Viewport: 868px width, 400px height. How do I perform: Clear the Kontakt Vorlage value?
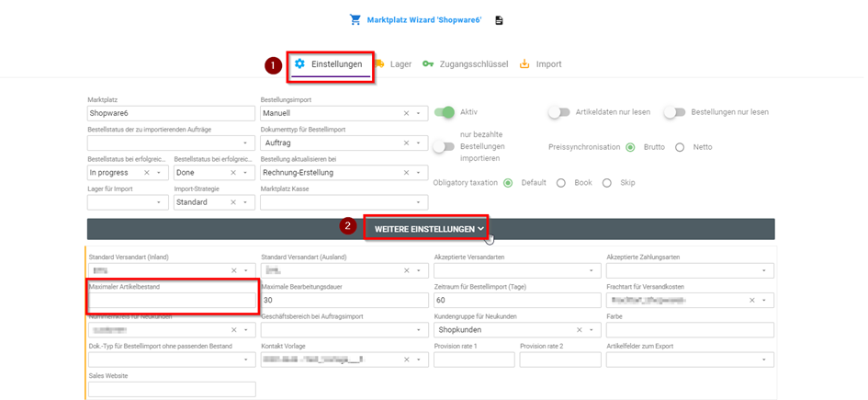coord(406,360)
